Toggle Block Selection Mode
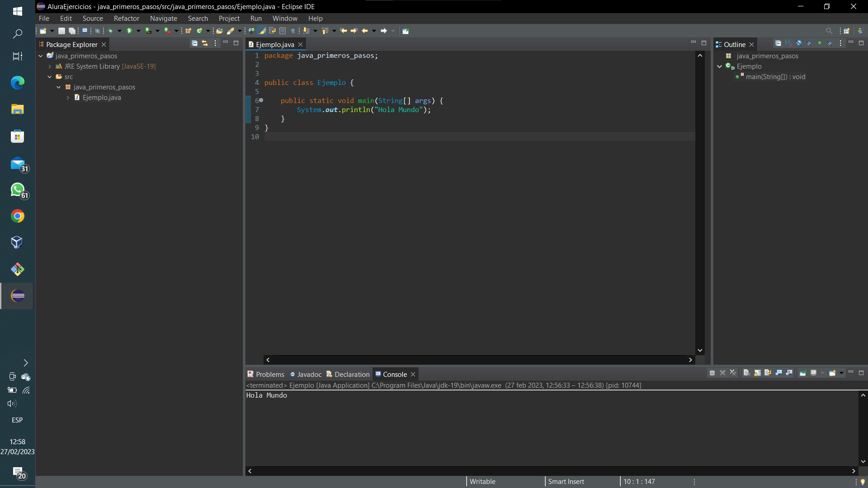 283,31
